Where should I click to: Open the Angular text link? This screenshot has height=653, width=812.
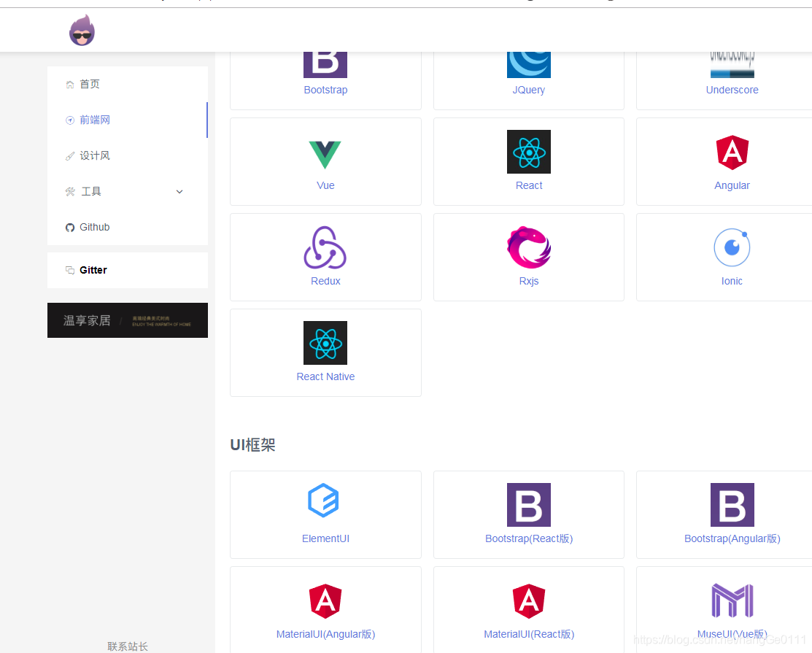point(732,185)
